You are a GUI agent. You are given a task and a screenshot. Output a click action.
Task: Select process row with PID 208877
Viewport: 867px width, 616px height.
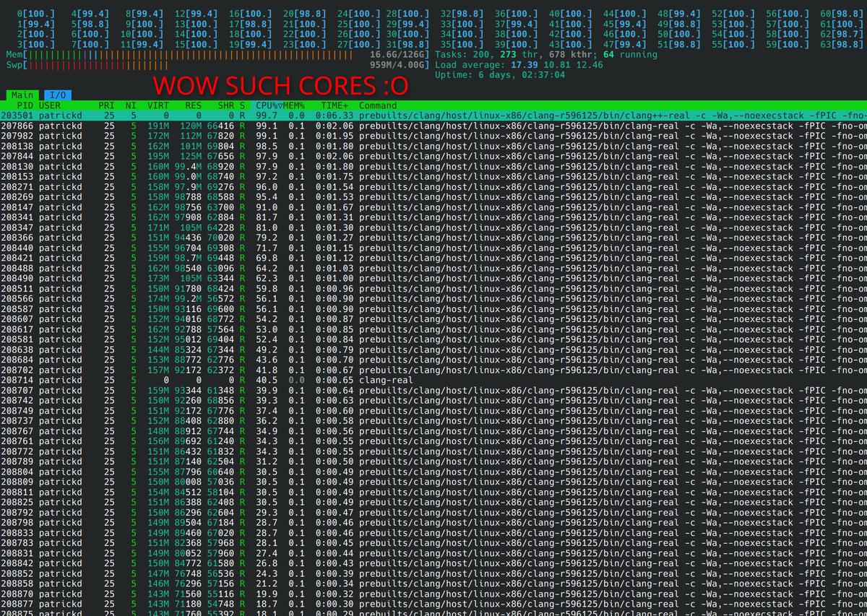coord(433,604)
